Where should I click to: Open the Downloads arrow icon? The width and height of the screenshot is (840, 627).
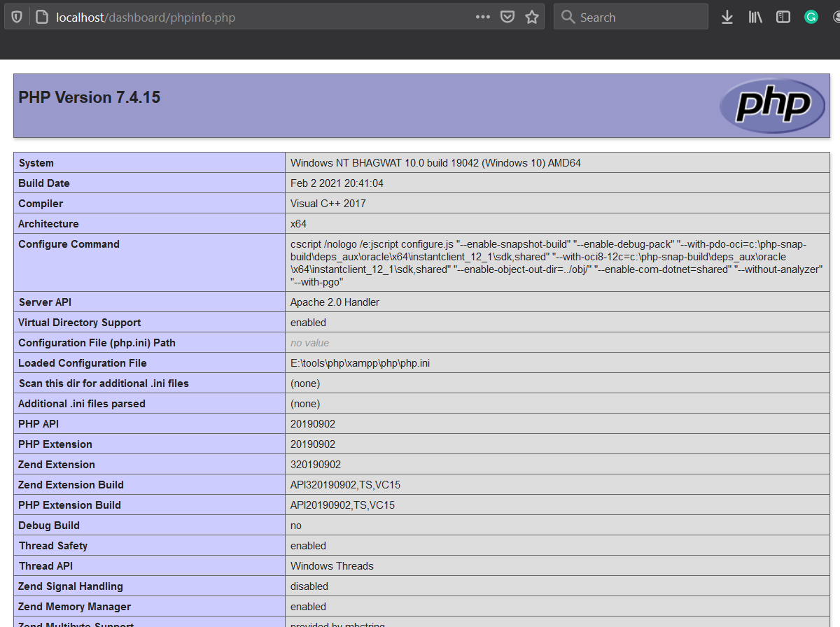point(727,17)
